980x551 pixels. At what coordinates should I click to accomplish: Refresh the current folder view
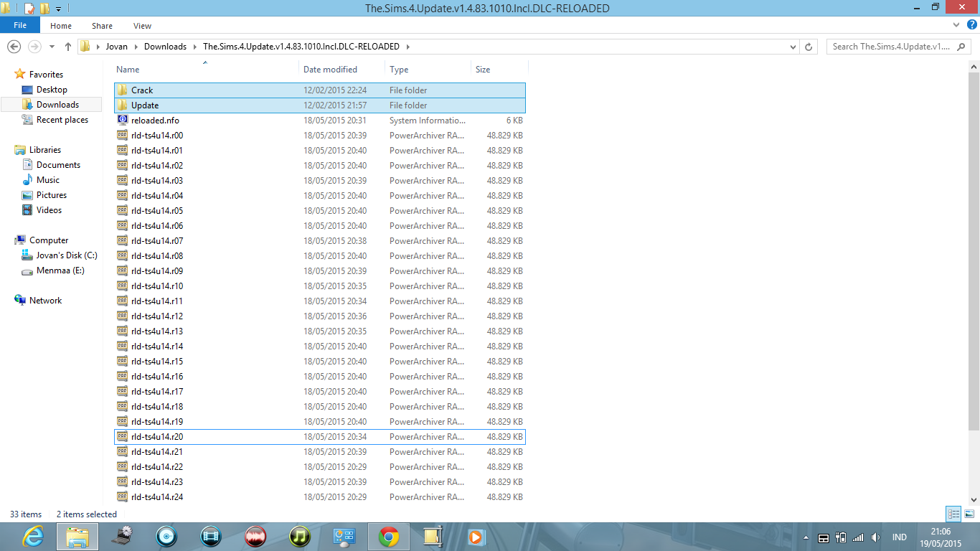(x=809, y=47)
